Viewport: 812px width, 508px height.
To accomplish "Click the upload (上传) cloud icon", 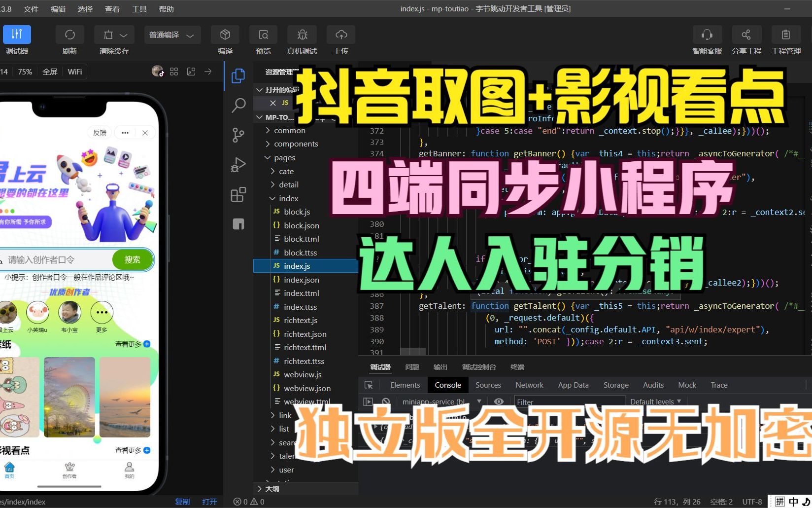I will [x=341, y=35].
